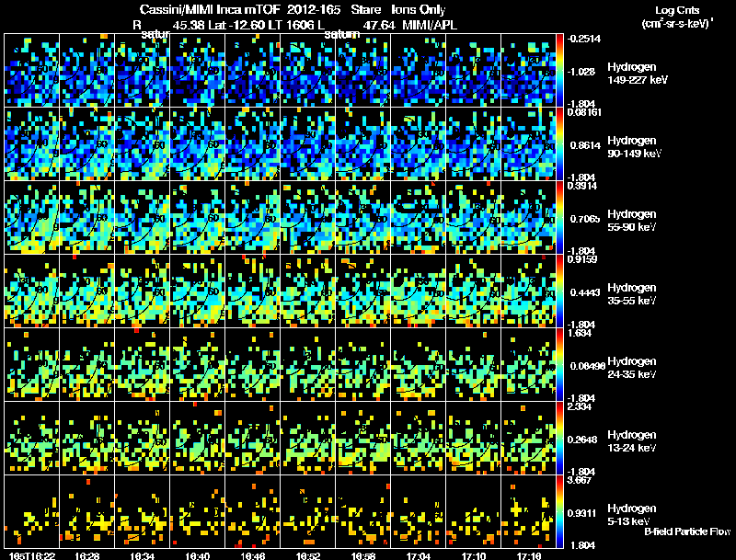
Task: Click the 'Lat -12.60' header value
Action: [x=236, y=25]
